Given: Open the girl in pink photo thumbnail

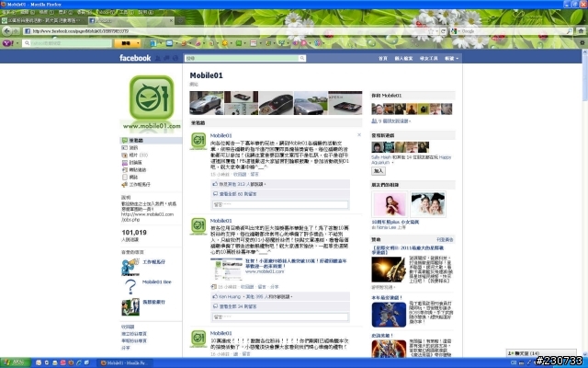Looking at the screenshot, I should click(x=390, y=204).
